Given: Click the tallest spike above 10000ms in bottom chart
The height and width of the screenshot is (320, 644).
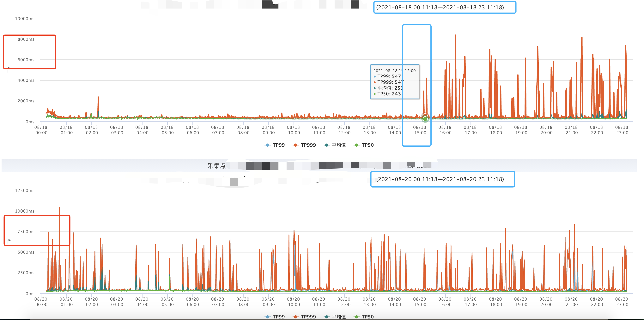Looking at the screenshot, I should (59, 209).
